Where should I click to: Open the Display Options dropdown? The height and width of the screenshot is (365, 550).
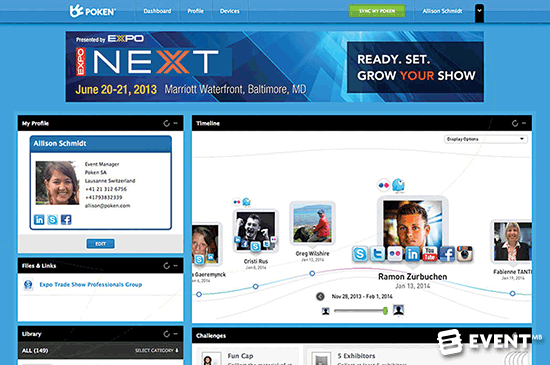pyautogui.click(x=486, y=139)
